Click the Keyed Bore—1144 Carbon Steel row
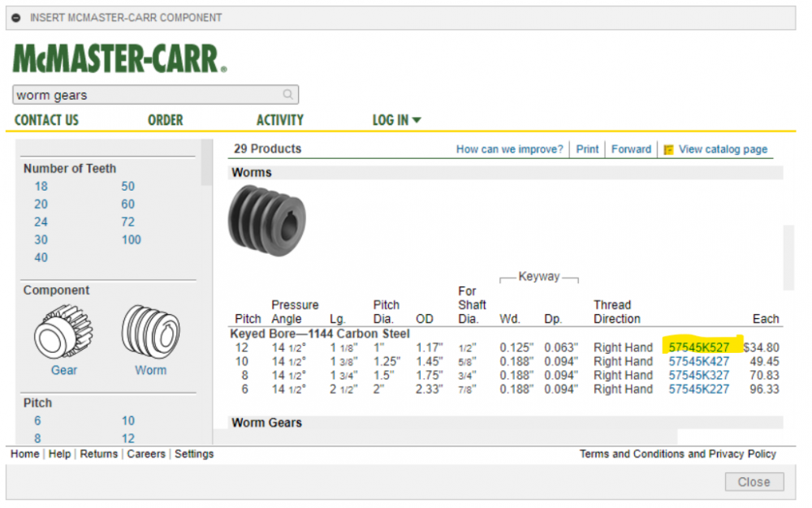The image size is (812, 508). click(320, 334)
